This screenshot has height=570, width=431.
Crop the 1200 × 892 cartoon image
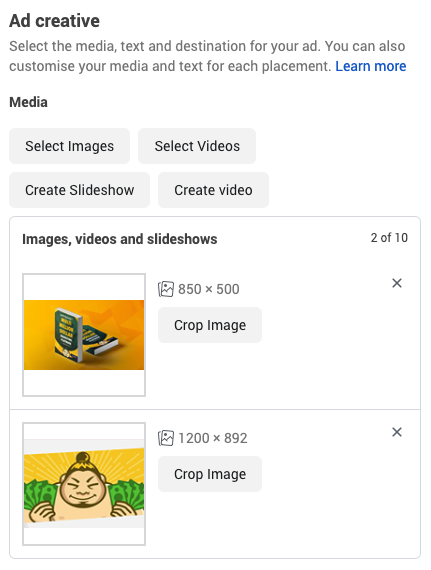210,474
